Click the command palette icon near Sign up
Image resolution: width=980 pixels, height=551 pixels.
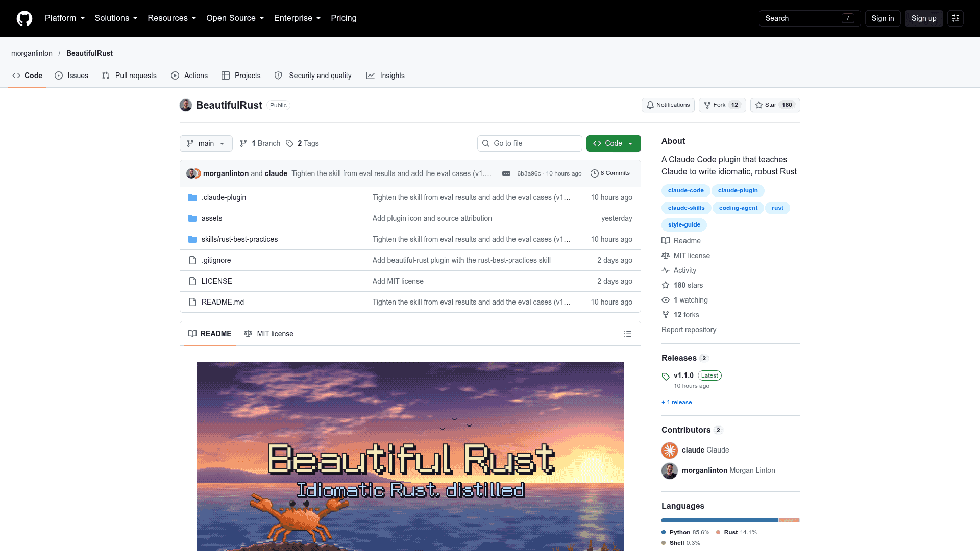click(955, 18)
